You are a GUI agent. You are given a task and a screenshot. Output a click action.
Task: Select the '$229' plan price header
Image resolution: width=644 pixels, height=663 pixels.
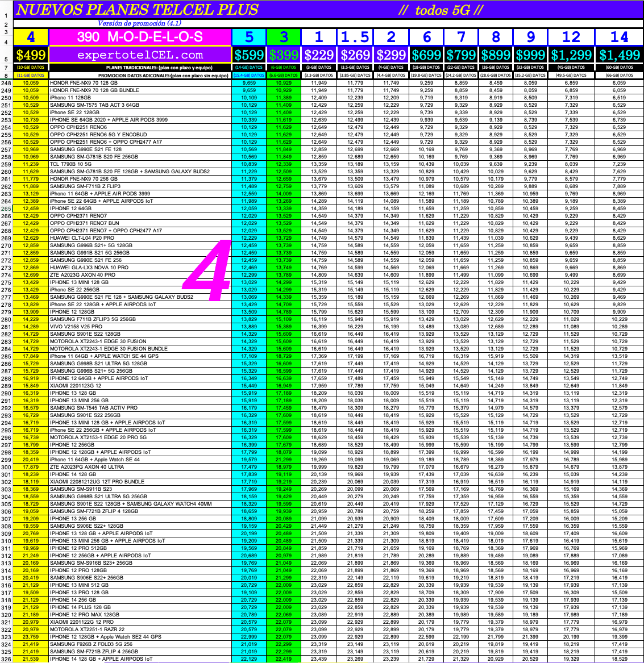[x=319, y=55]
